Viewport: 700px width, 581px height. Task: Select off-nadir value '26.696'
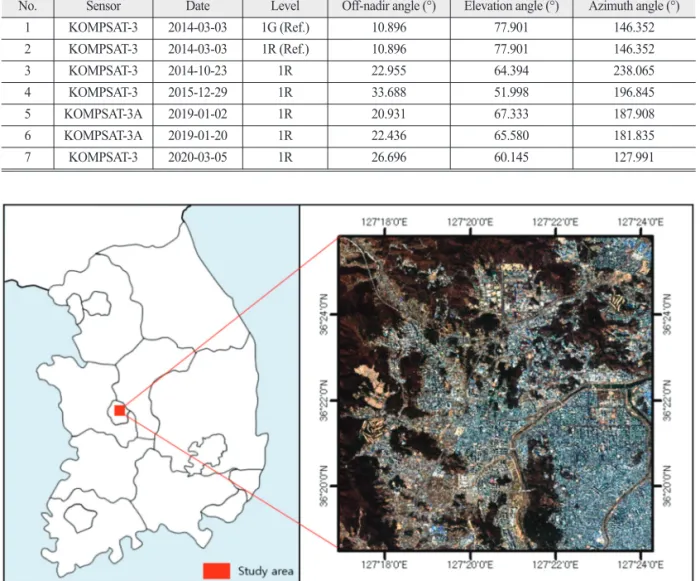point(389,157)
